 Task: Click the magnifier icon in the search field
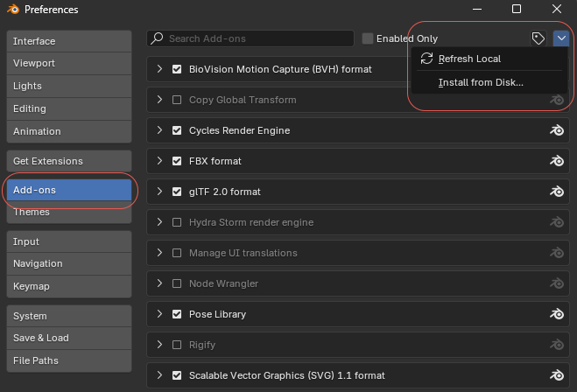coord(158,38)
